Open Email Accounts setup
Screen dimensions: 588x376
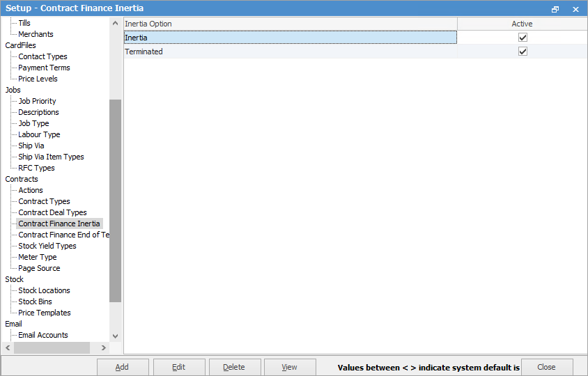[x=43, y=335]
